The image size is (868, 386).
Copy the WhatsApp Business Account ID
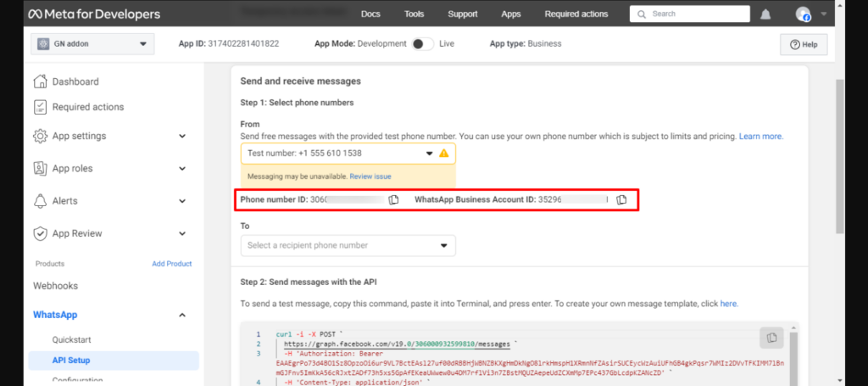pyautogui.click(x=621, y=199)
